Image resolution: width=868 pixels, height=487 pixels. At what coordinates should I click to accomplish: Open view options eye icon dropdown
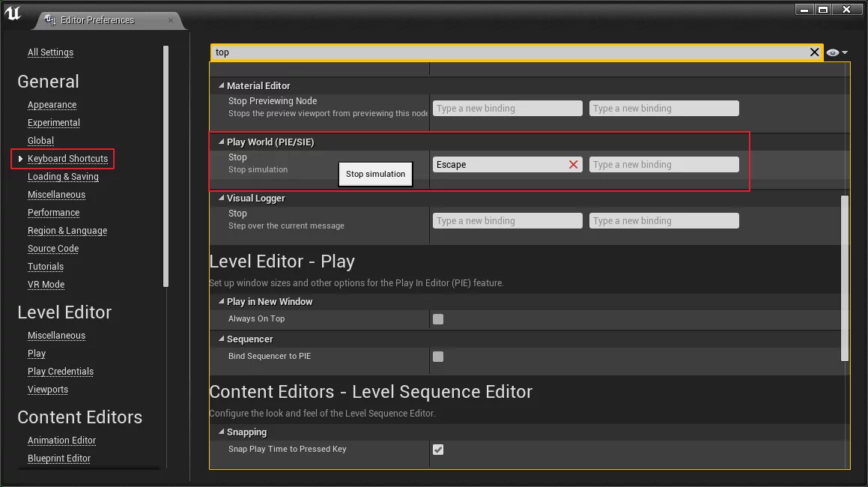(837, 52)
